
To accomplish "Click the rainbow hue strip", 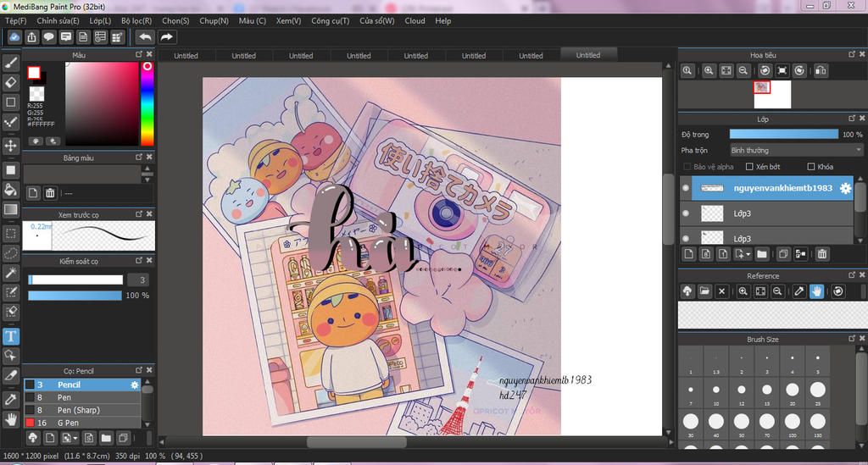I will 147,103.
